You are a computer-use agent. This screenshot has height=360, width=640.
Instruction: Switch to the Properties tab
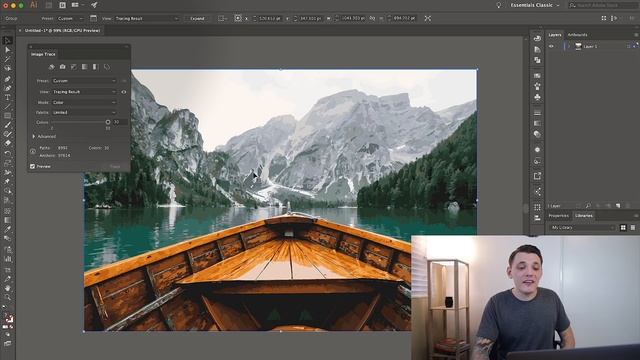(x=558, y=216)
